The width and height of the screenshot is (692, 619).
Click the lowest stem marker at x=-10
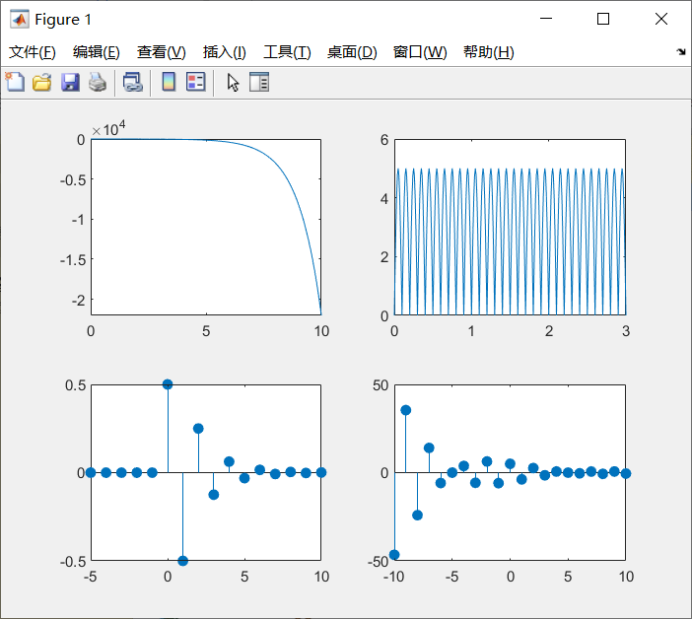point(395,555)
